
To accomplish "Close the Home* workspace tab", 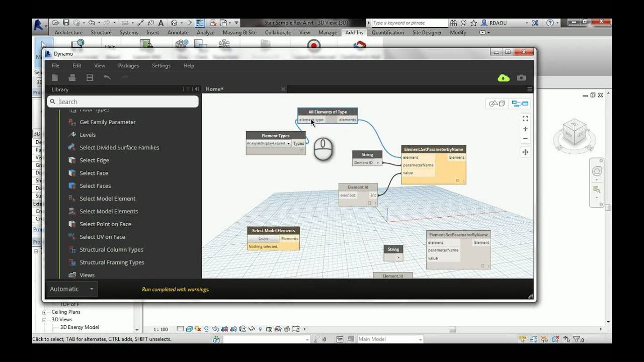I will coord(283,89).
